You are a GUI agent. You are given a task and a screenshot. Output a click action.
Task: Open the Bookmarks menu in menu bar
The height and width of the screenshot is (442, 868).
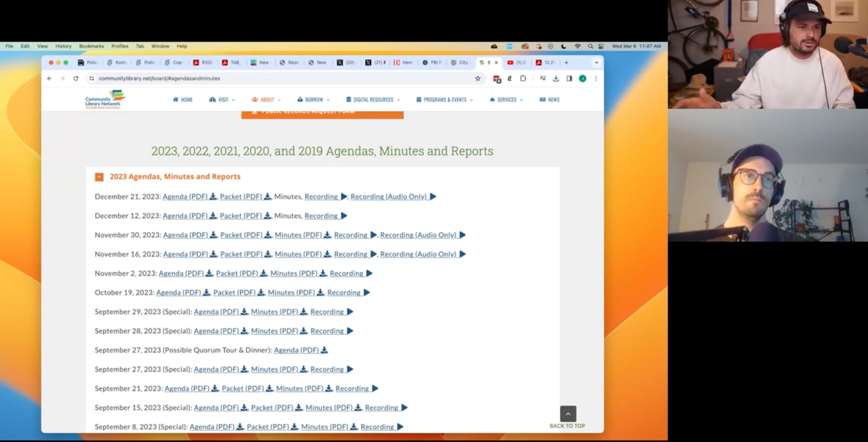(x=91, y=46)
